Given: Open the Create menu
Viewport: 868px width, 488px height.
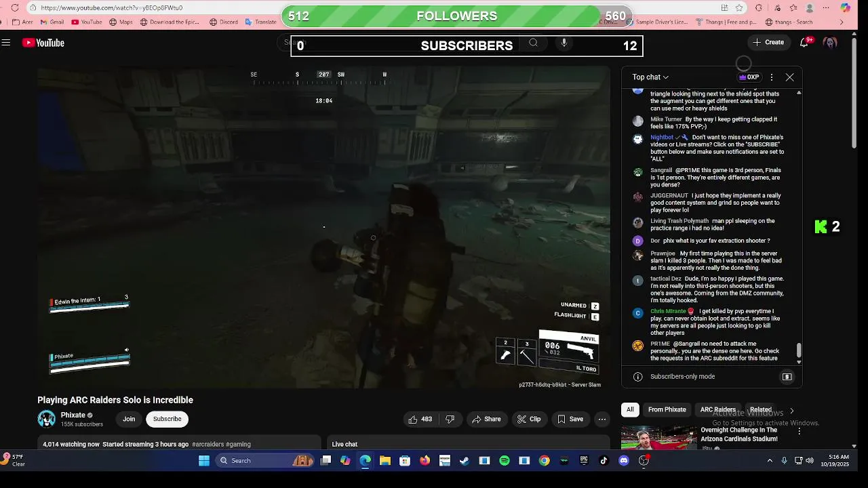Looking at the screenshot, I should (x=768, y=42).
